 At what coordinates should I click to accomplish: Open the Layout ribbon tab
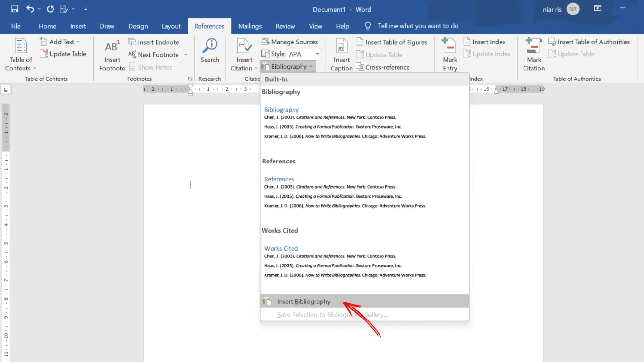pos(171,26)
